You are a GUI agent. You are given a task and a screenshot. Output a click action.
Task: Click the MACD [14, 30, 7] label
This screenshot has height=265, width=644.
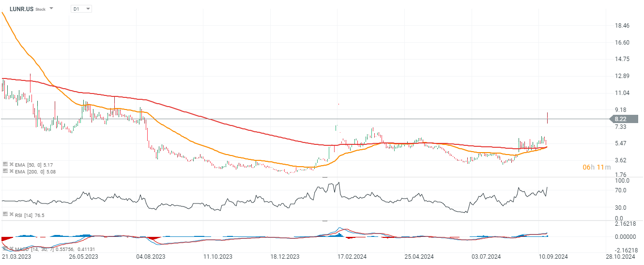pos(34,249)
